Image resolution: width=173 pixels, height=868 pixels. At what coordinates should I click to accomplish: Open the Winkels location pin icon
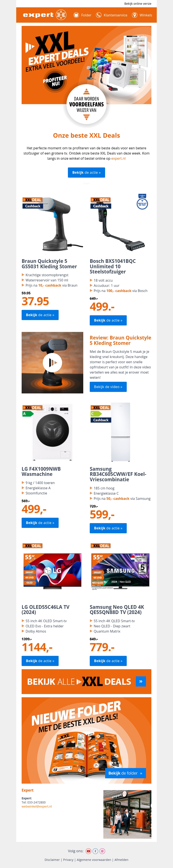[x=135, y=15]
